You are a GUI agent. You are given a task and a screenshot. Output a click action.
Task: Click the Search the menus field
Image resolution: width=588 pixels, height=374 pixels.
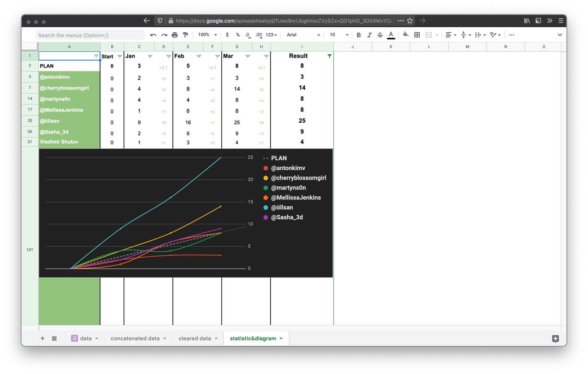click(90, 35)
